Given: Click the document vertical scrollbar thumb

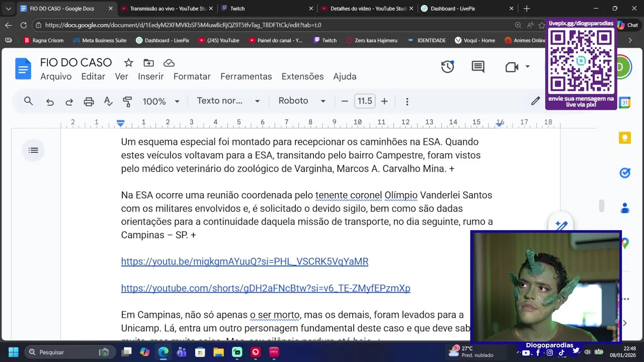Looking at the screenshot, I should coord(601,206).
